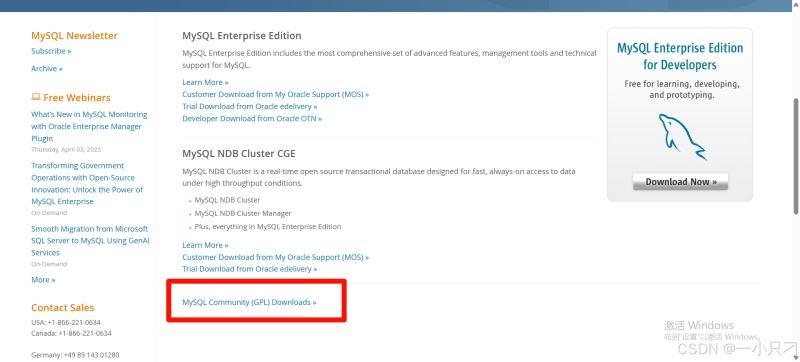This screenshot has height=362, width=800.
Task: Open the newsletter Archive link
Action: (46, 68)
